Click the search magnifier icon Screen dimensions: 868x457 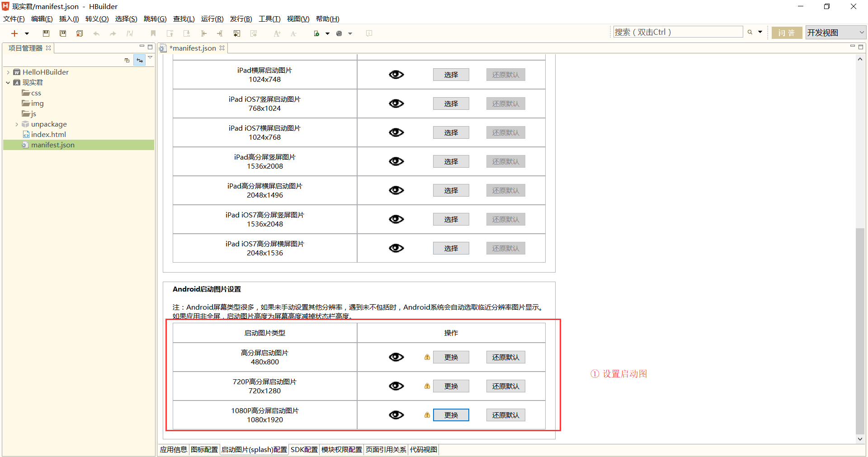tap(750, 32)
